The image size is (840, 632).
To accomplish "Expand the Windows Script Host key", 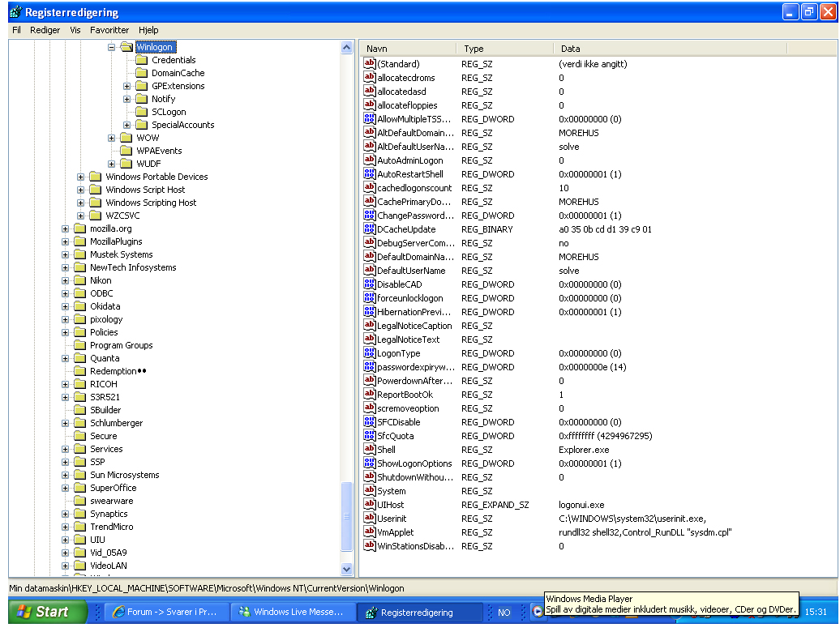I will pyautogui.click(x=80, y=190).
